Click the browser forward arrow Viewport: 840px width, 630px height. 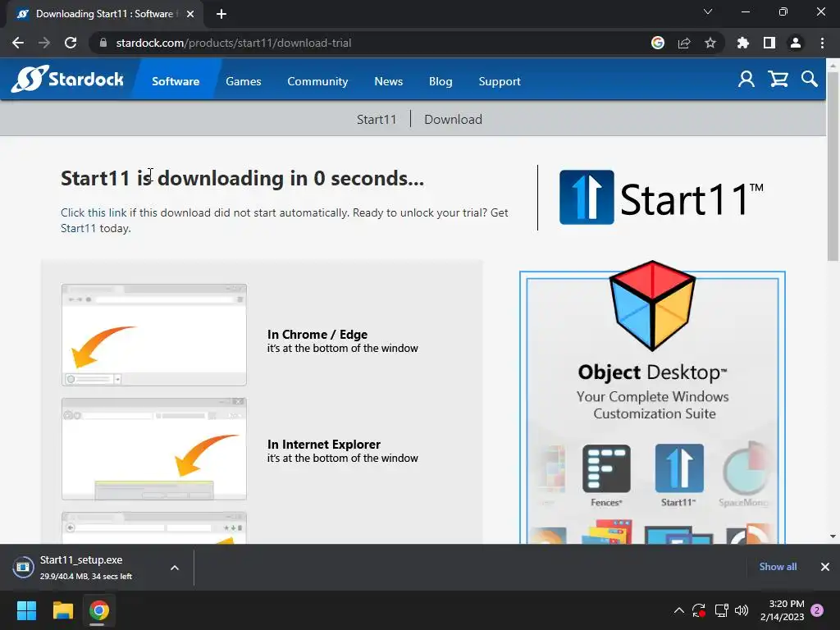[44, 43]
